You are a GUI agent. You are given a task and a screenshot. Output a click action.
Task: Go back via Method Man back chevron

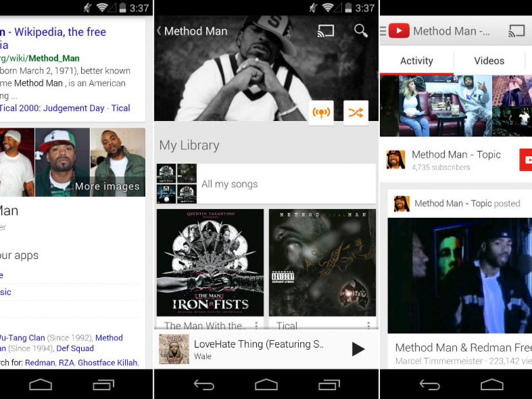[x=159, y=31]
